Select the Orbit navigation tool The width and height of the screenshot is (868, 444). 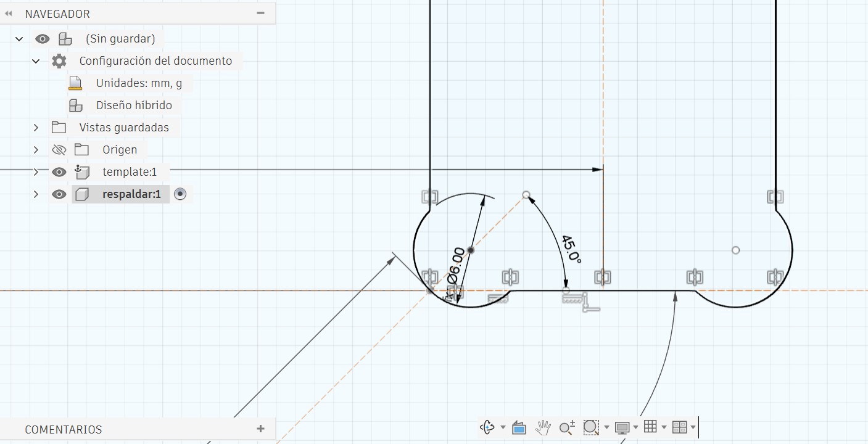[487, 427]
